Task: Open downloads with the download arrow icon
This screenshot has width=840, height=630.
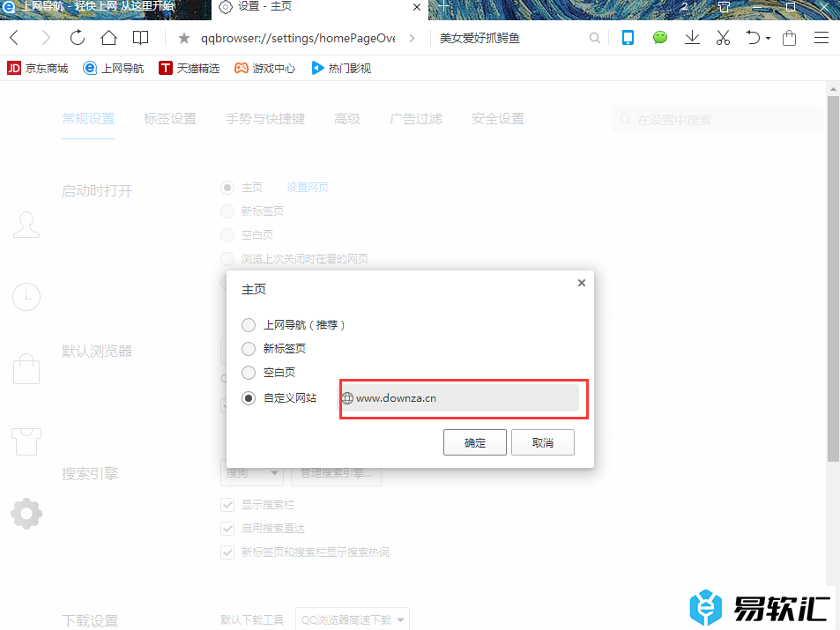Action: 692,38
